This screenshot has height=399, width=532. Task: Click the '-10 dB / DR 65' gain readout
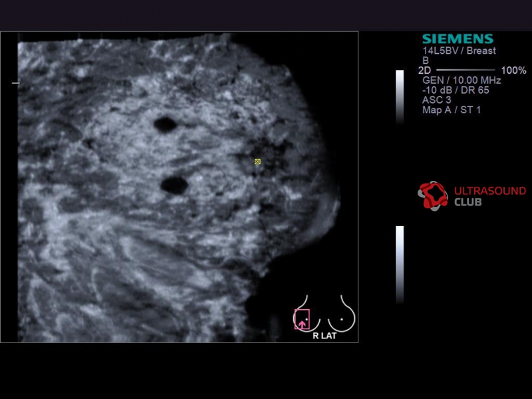[456, 90]
